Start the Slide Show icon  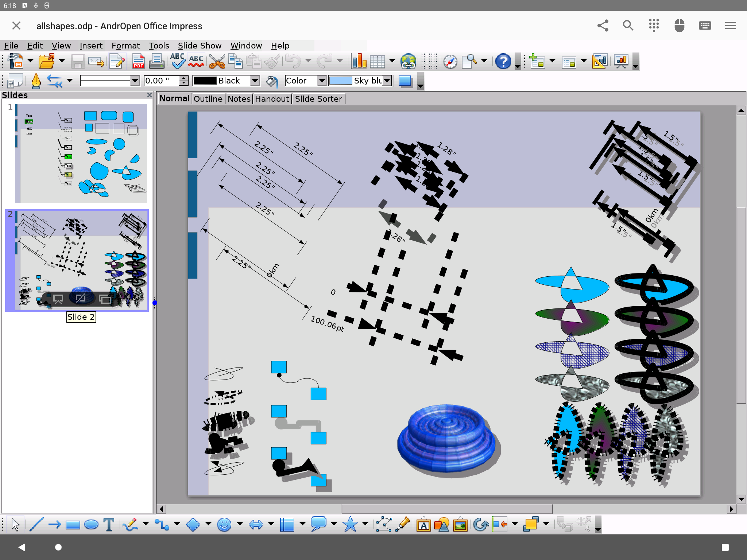pyautogui.click(x=621, y=61)
